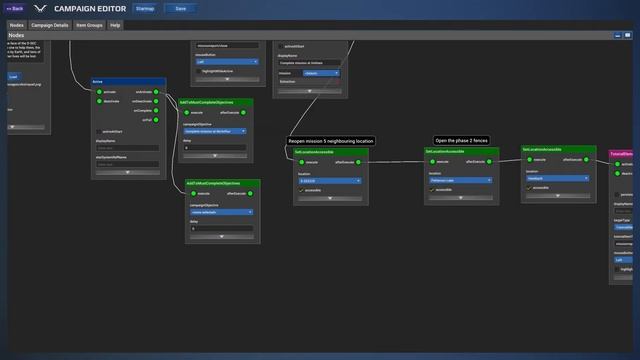
Task: Click activate port on the TutorialState node
Action: [617, 164]
